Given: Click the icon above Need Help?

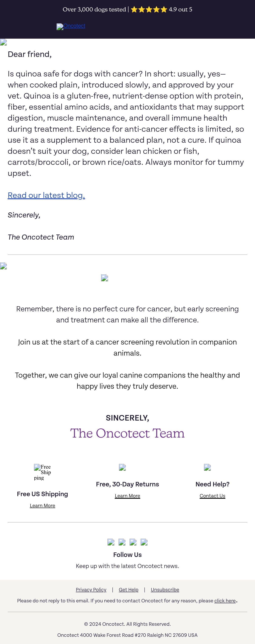Looking at the screenshot, I should point(207,467).
